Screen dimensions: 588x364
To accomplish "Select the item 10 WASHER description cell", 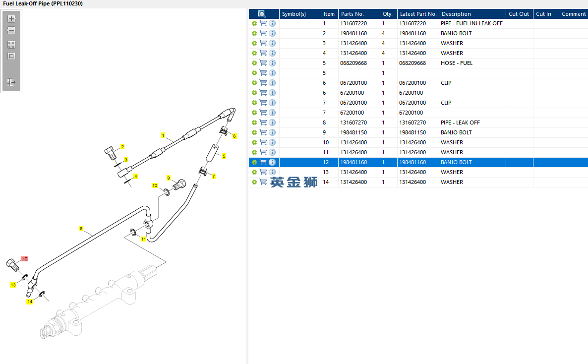I will pos(472,142).
